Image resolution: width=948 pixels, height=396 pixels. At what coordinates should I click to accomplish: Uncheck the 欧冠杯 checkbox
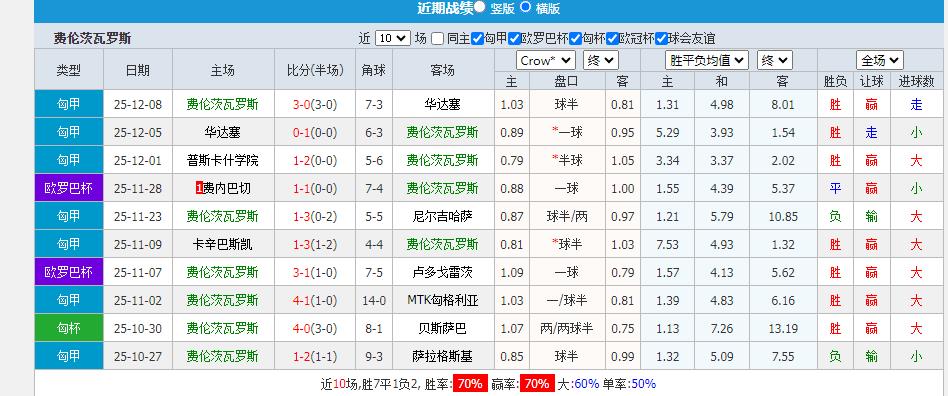pos(612,39)
